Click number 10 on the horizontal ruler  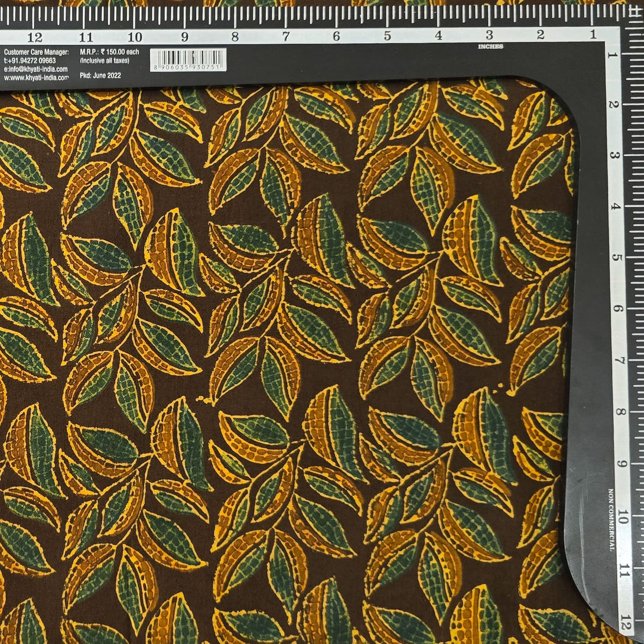click(x=135, y=37)
